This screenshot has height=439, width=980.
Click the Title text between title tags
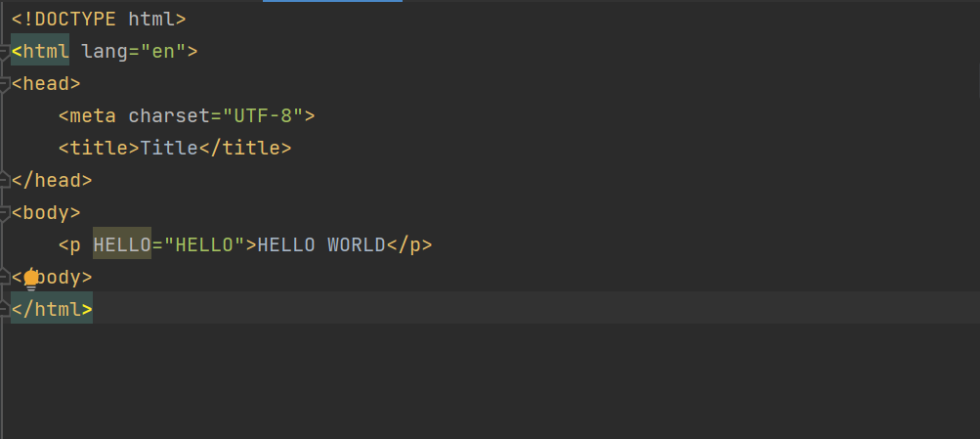tap(169, 148)
